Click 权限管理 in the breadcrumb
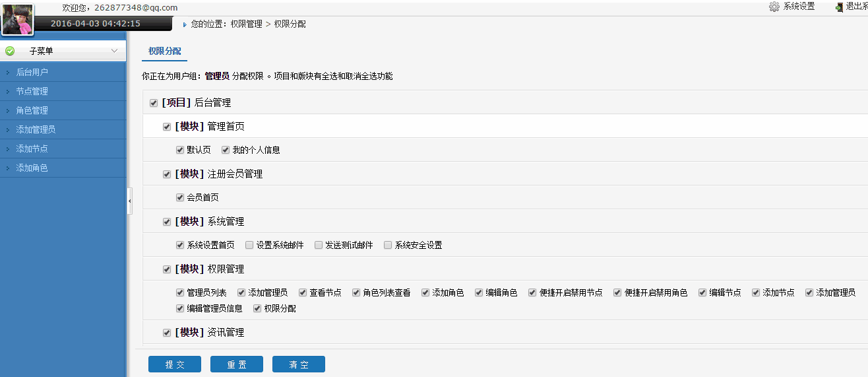 coord(247,24)
